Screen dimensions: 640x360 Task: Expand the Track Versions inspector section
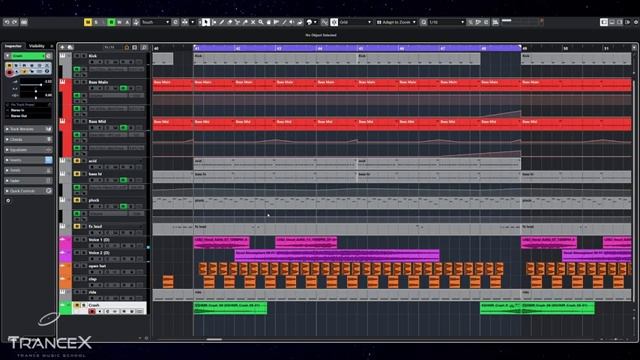pos(28,129)
